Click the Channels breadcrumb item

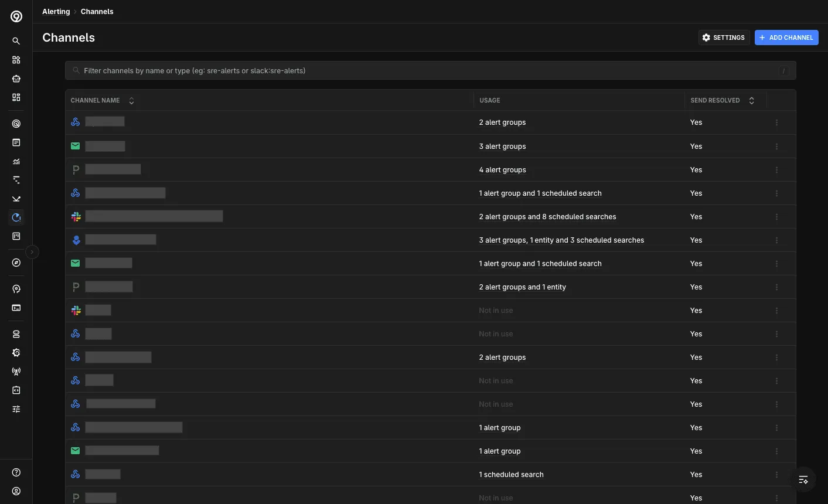click(x=97, y=11)
